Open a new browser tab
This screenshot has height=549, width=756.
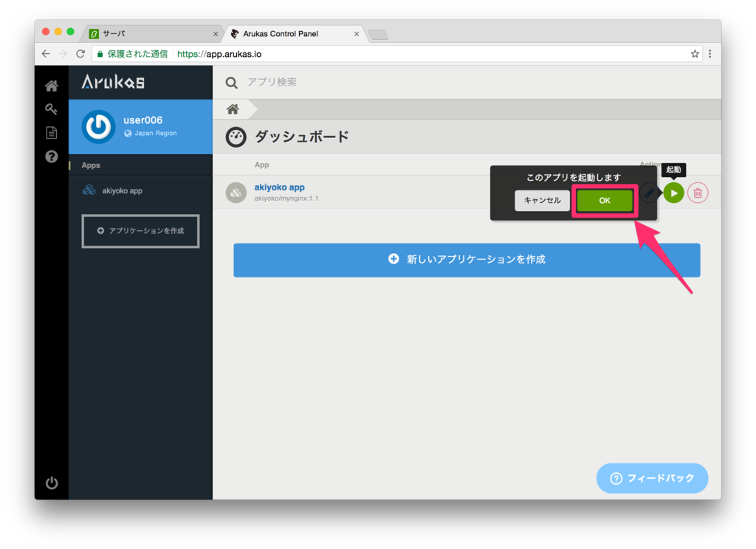378,35
